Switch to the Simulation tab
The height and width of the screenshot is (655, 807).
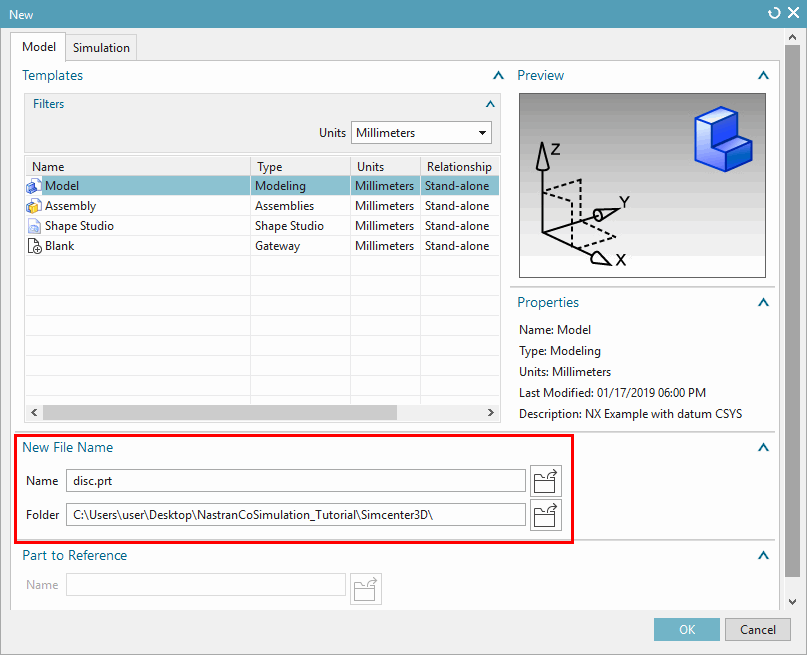coord(101,48)
